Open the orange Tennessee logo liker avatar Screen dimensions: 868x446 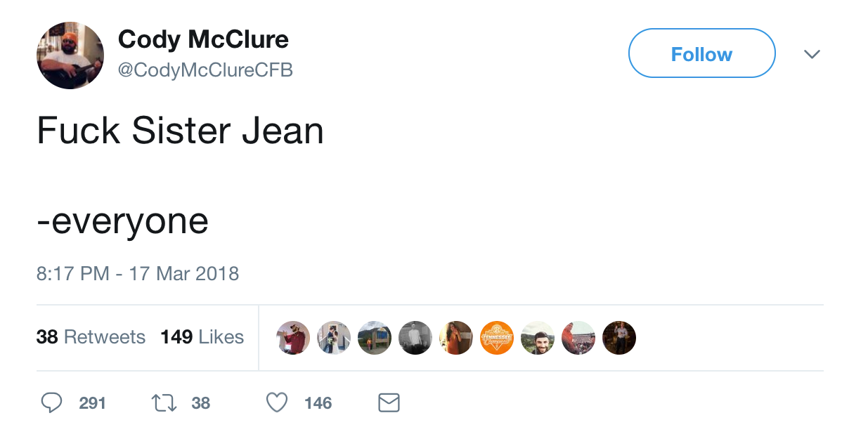tap(497, 338)
